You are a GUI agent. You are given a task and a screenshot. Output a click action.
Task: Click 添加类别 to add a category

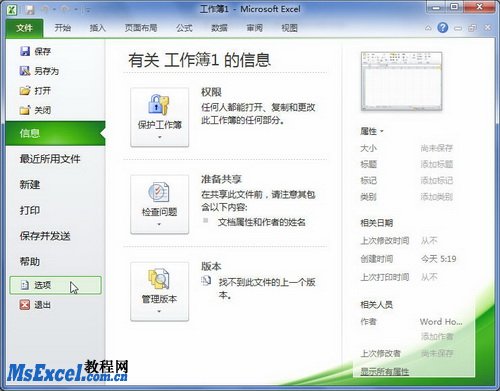click(437, 197)
